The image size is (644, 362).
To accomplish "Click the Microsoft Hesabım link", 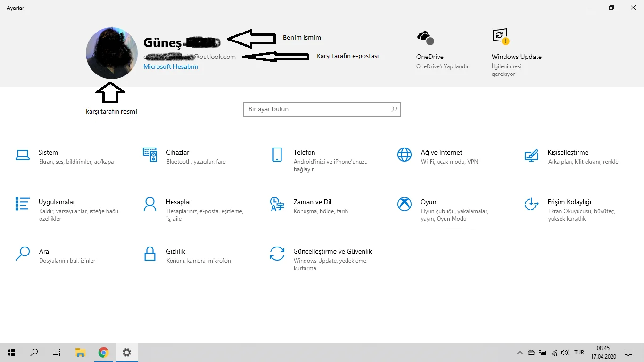I will (171, 66).
